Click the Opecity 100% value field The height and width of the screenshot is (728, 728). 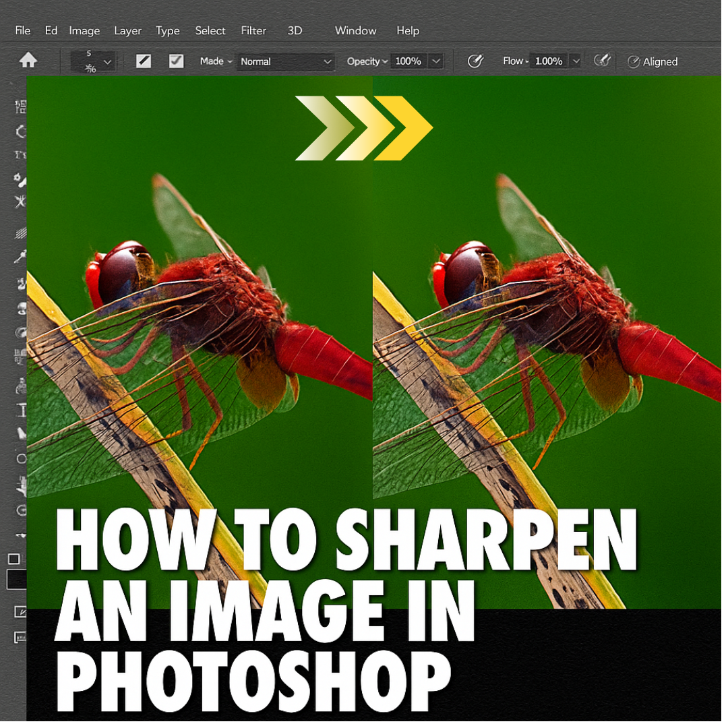[408, 61]
